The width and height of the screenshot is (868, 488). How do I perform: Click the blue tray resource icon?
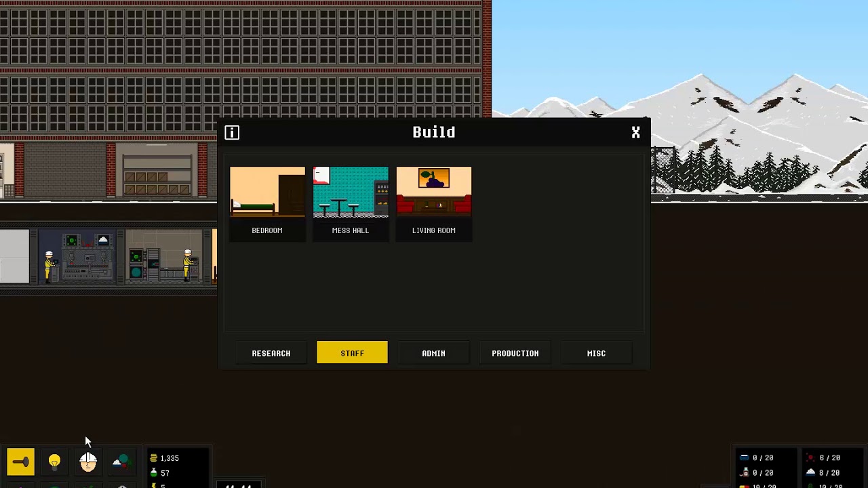744,457
